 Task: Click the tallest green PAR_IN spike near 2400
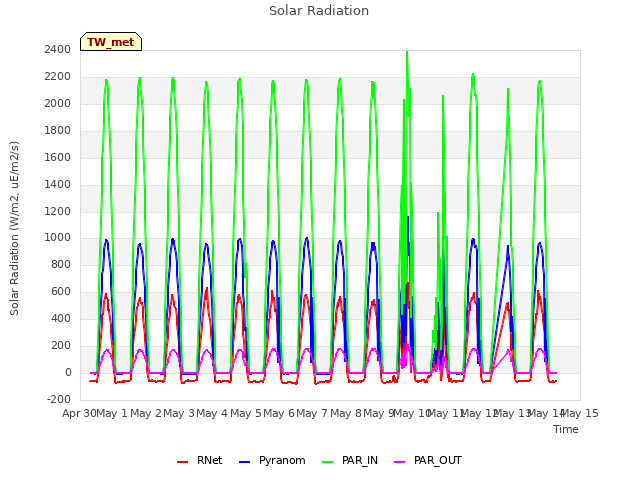tap(407, 52)
